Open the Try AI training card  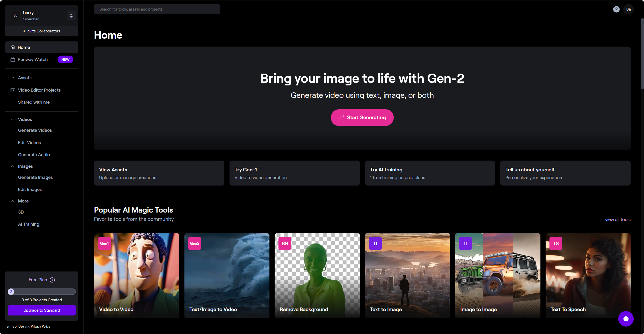(x=430, y=173)
